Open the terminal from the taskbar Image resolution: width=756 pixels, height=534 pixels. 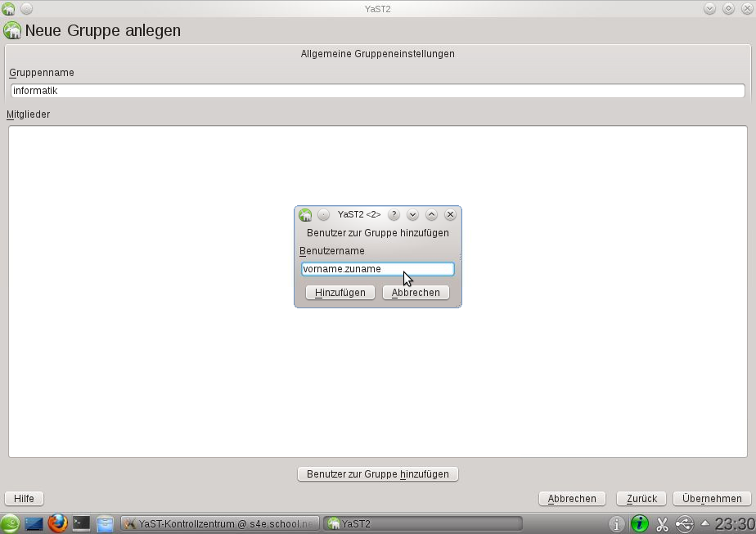coord(81,524)
